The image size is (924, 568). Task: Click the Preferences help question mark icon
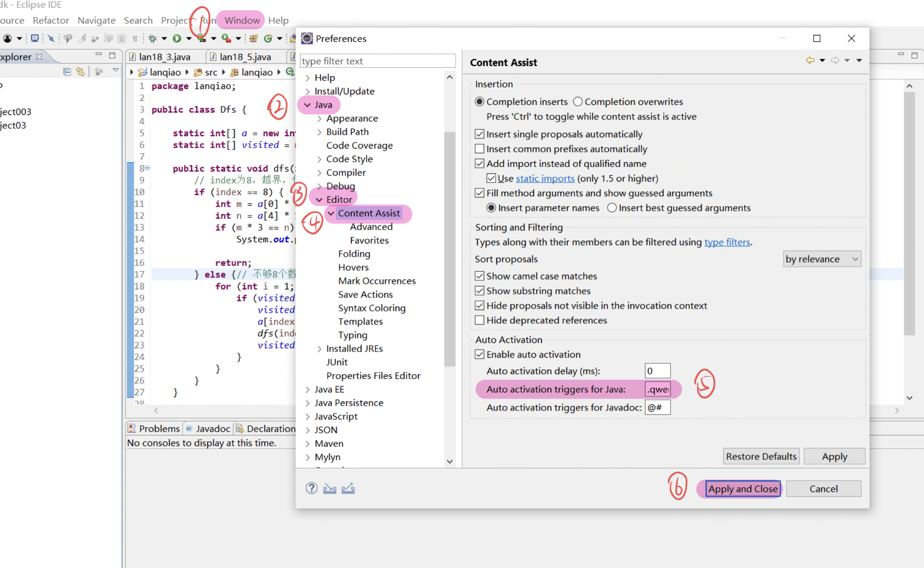pos(311,488)
